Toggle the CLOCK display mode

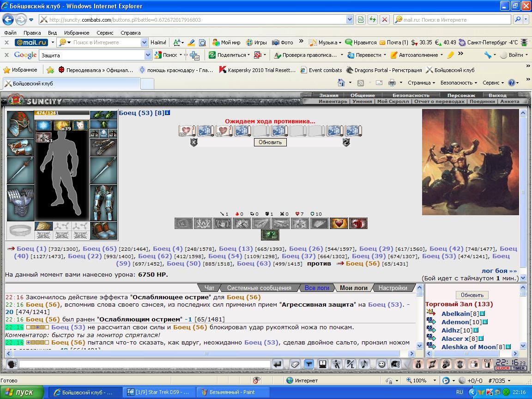pyautogui.click(x=502, y=368)
